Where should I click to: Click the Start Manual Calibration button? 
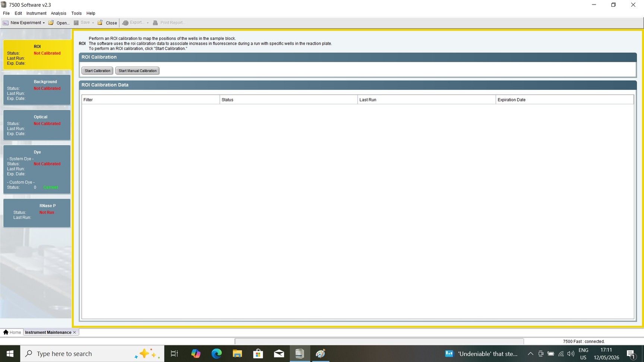coord(138,71)
